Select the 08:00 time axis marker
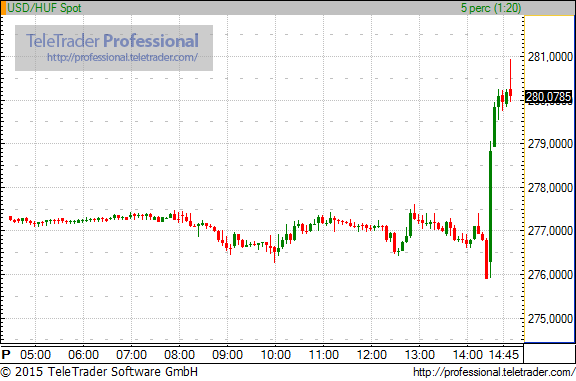The image size is (576, 381). coord(179,355)
